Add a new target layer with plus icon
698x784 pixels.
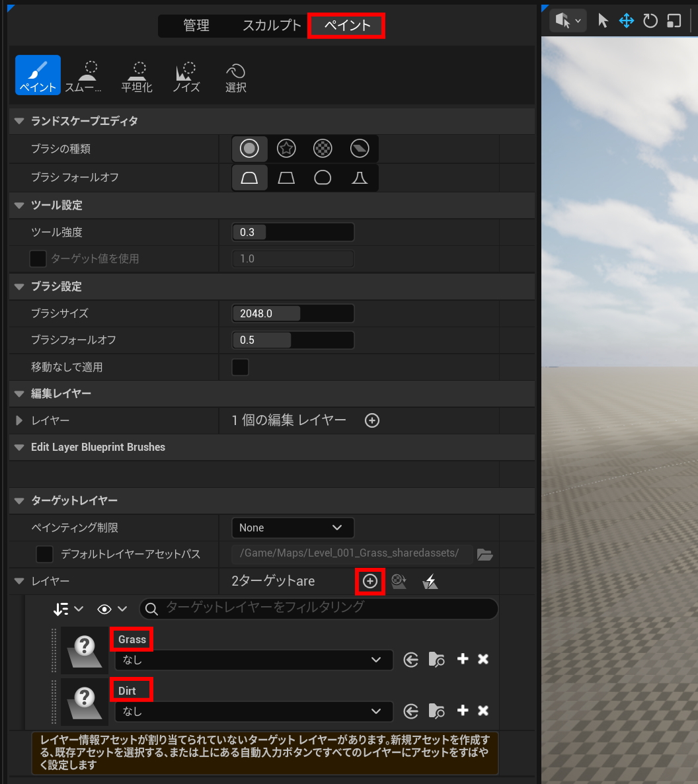pyautogui.click(x=370, y=581)
